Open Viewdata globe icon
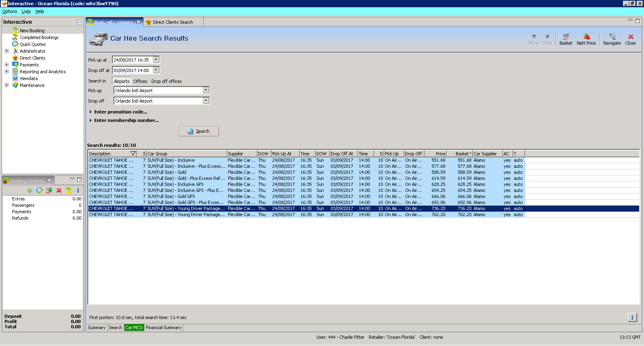 coord(15,78)
